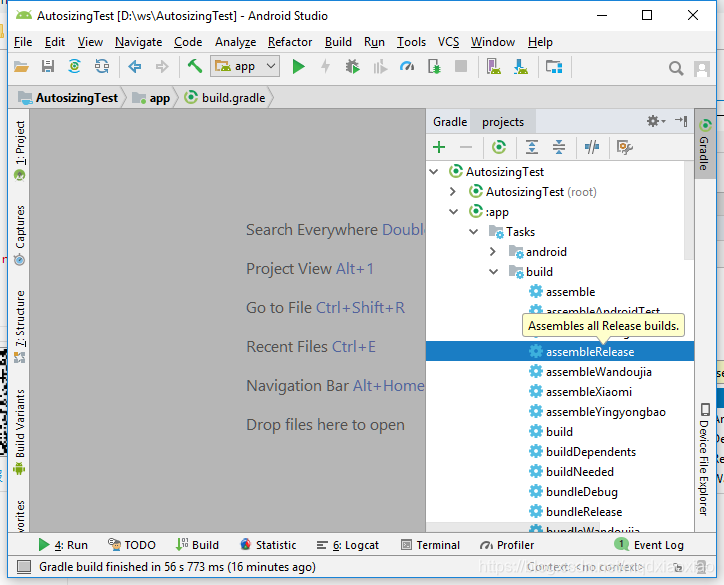Viewport: 724px width, 585px height.
Task: Collapse the AutosizingTest top tree node
Action: click(x=434, y=172)
